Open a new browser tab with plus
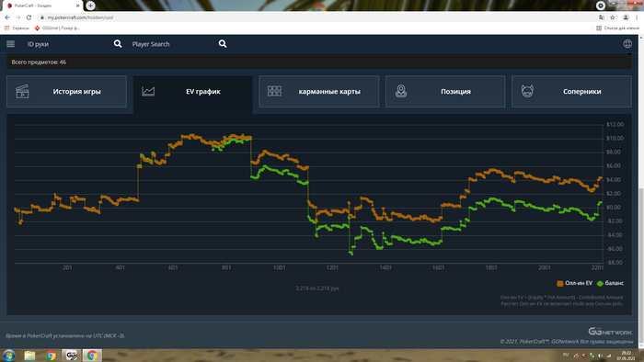Viewport: 644px width, 362px height. [x=90, y=6]
